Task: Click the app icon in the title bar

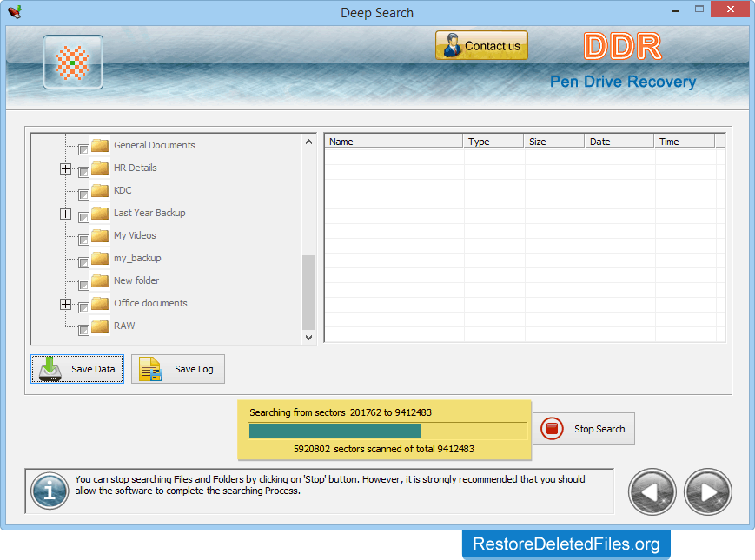Action: pyautogui.click(x=15, y=11)
